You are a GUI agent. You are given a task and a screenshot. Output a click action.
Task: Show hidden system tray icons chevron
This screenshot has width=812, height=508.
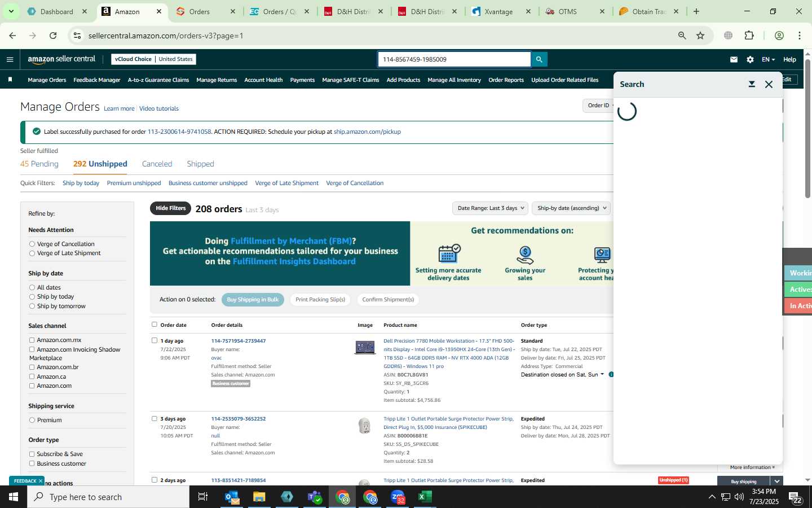tap(712, 497)
